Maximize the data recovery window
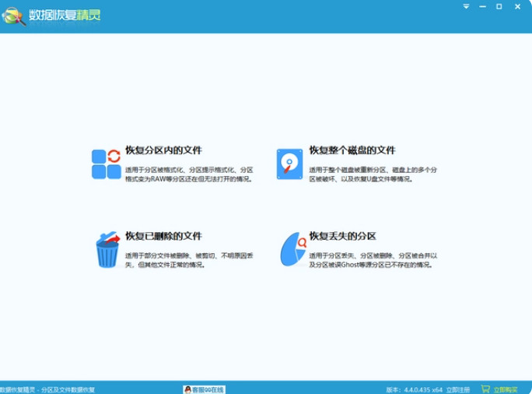 pos(500,6)
